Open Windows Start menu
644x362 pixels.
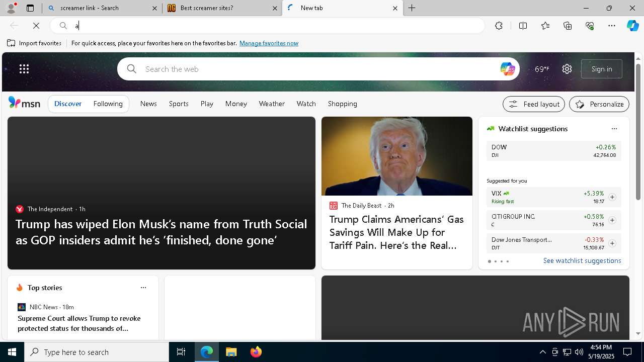click(x=12, y=352)
